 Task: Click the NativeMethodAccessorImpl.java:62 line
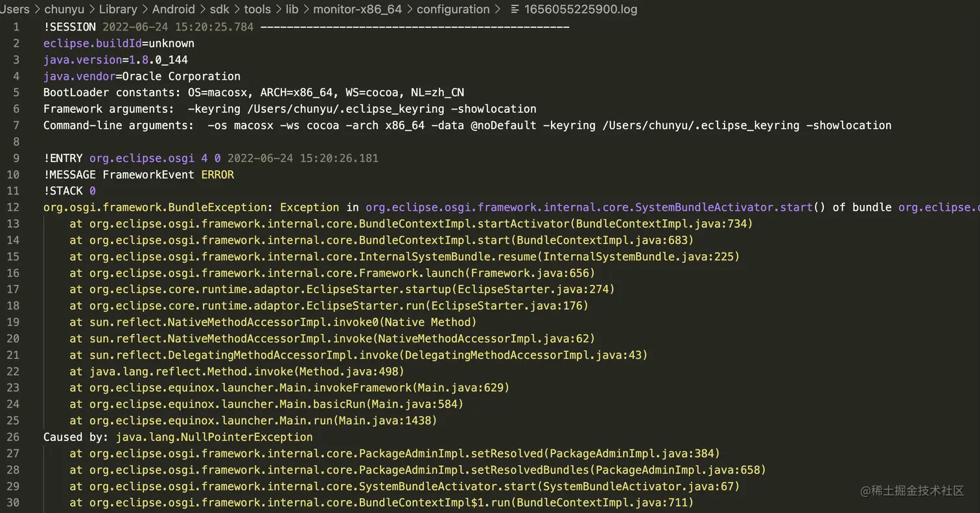tap(332, 339)
